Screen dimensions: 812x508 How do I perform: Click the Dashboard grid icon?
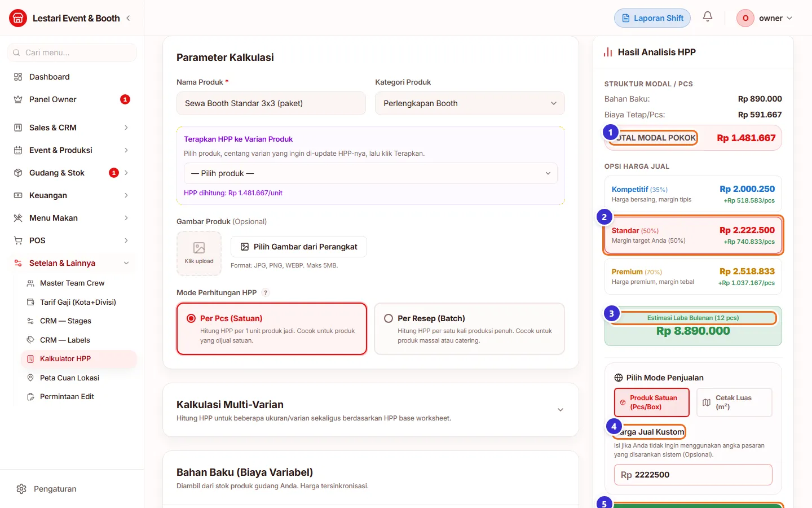18,77
